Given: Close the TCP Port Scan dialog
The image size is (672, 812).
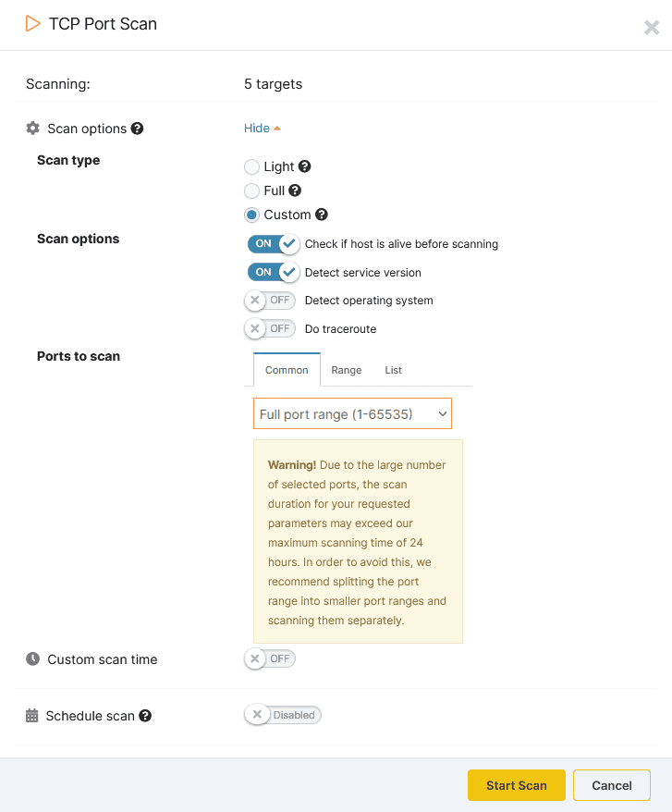Looking at the screenshot, I should (651, 27).
